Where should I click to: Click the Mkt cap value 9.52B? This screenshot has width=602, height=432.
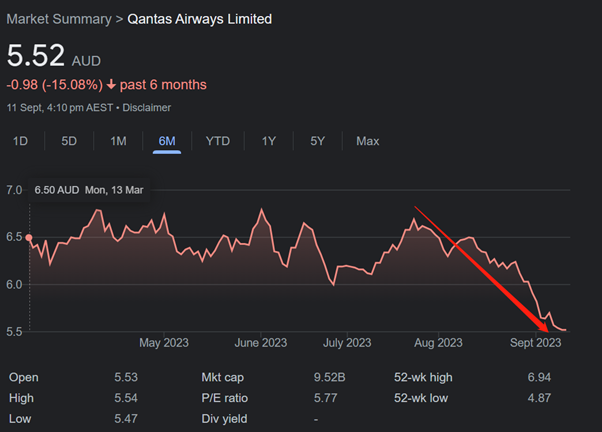coord(329,377)
